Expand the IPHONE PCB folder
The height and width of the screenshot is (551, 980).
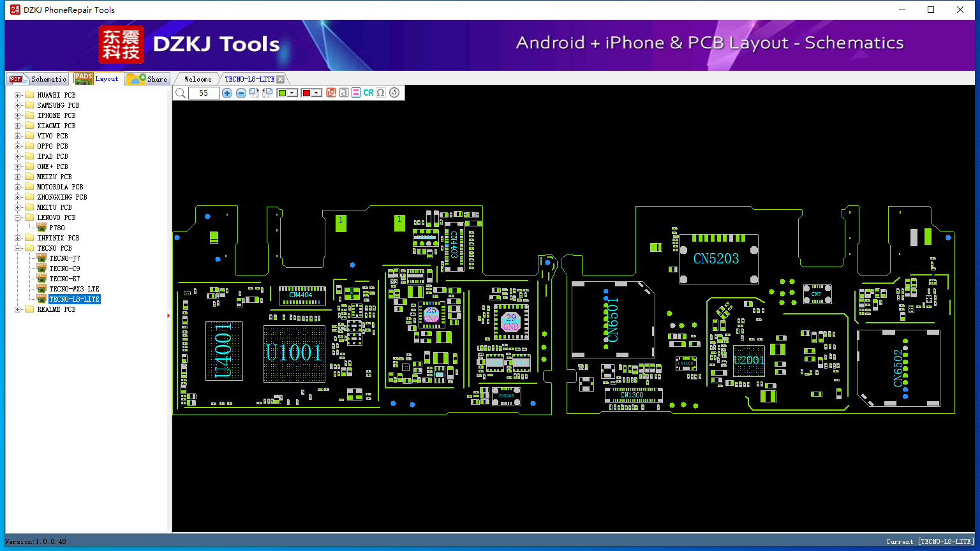[18, 116]
